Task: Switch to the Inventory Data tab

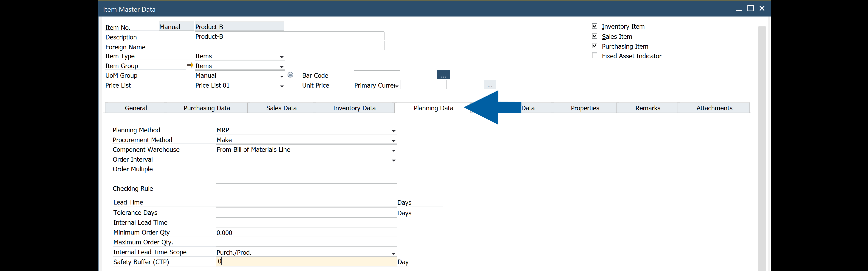Action: tap(354, 108)
